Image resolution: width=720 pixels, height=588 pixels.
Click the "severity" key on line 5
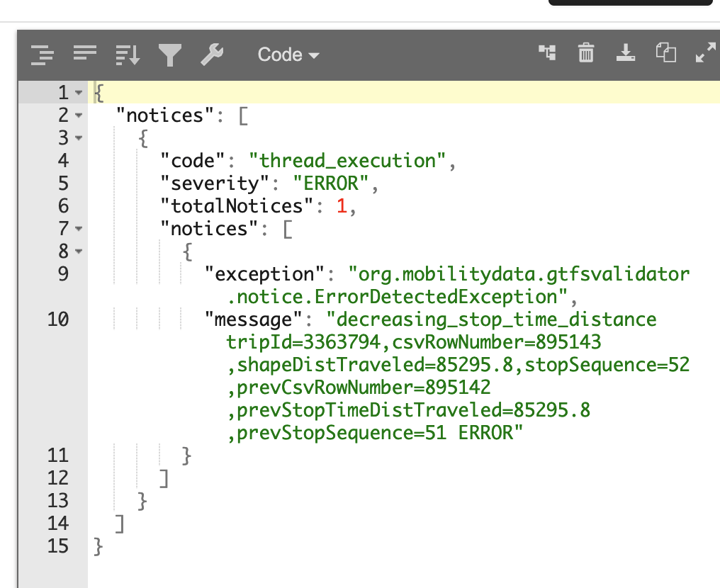click(215, 183)
